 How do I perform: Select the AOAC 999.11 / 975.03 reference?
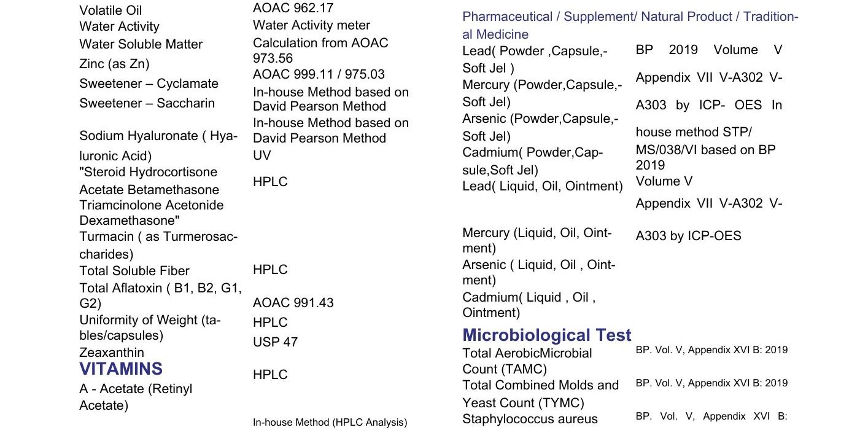[x=319, y=74]
